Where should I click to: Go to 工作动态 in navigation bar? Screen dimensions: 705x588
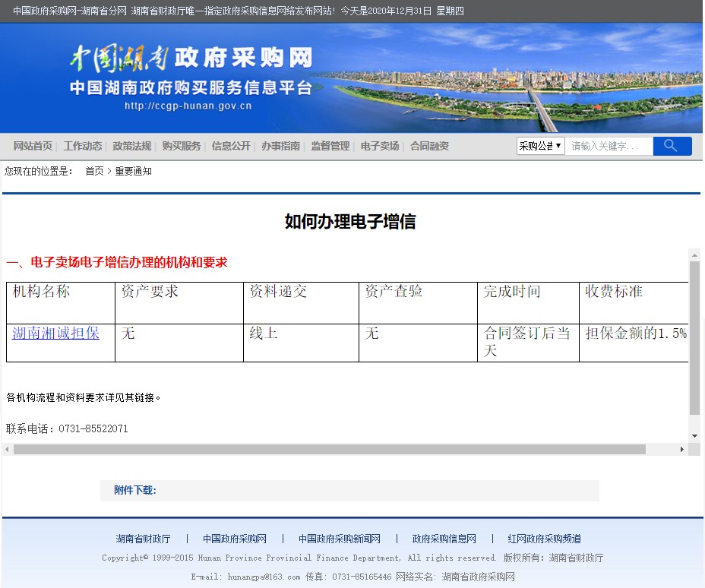click(82, 146)
